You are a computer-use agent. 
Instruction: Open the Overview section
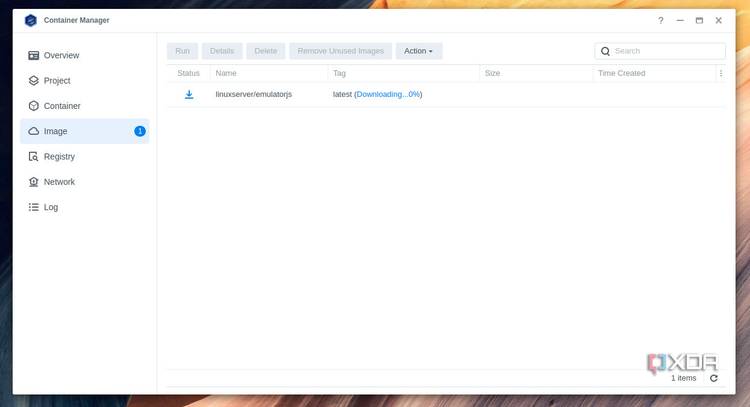tap(85, 55)
